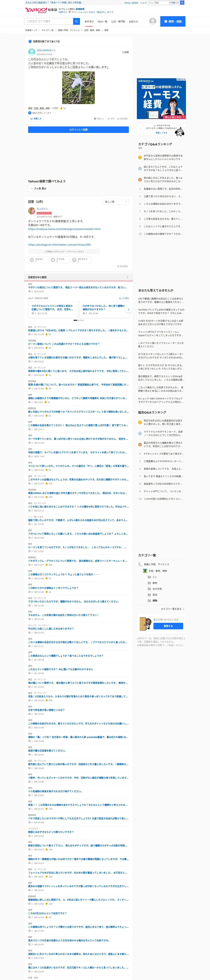
Task: Click the そうだね reaction face
Action: click(53, 260)
